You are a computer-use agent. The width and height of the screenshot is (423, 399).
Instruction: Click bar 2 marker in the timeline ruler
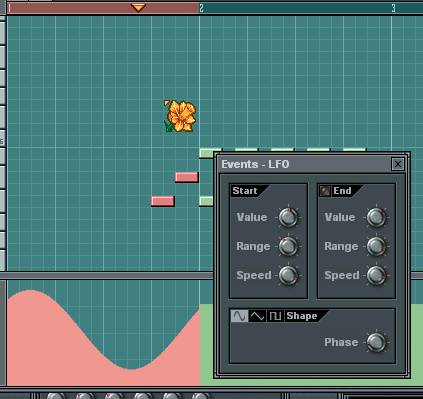point(201,8)
